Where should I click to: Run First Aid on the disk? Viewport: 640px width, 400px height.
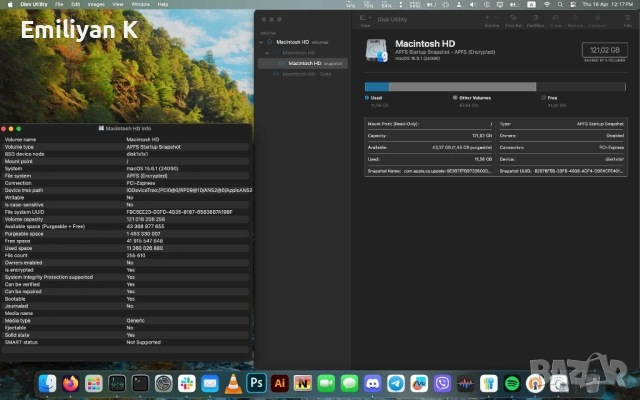tap(513, 18)
